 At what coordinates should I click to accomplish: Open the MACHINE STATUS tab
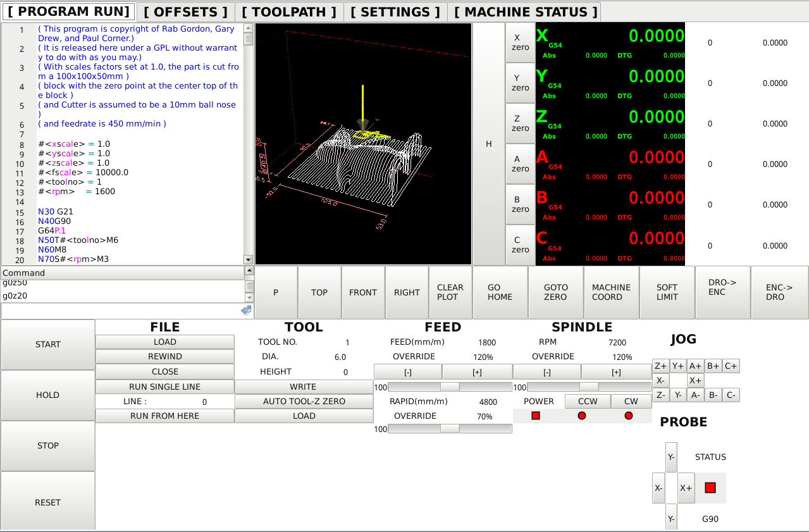point(526,12)
